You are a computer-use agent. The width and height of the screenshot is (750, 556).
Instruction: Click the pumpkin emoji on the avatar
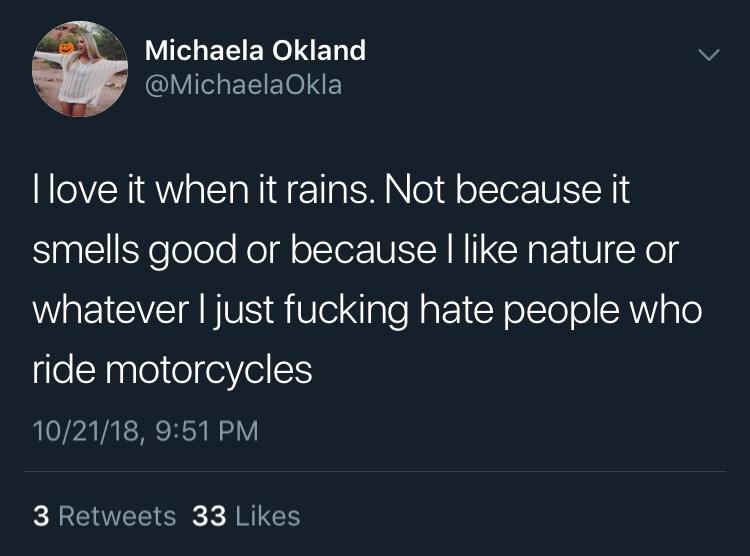pos(66,47)
